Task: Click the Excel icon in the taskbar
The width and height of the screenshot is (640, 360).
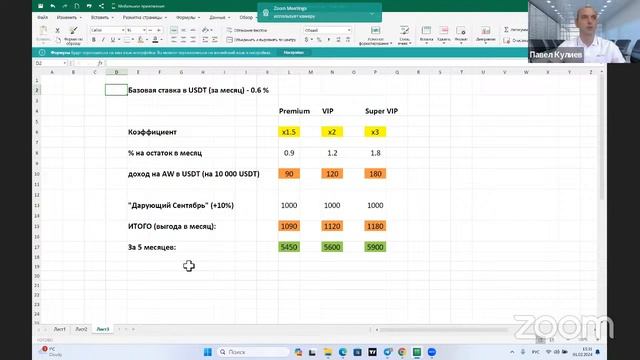Action: [417, 352]
